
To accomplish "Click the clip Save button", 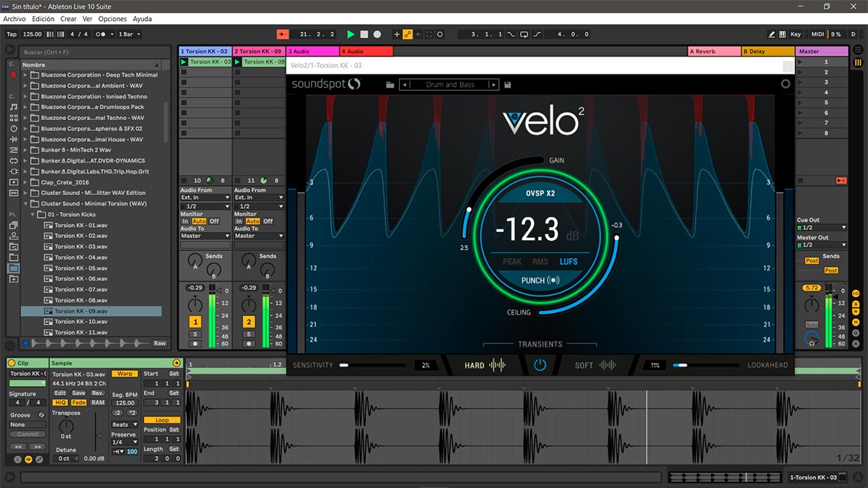I will click(79, 393).
